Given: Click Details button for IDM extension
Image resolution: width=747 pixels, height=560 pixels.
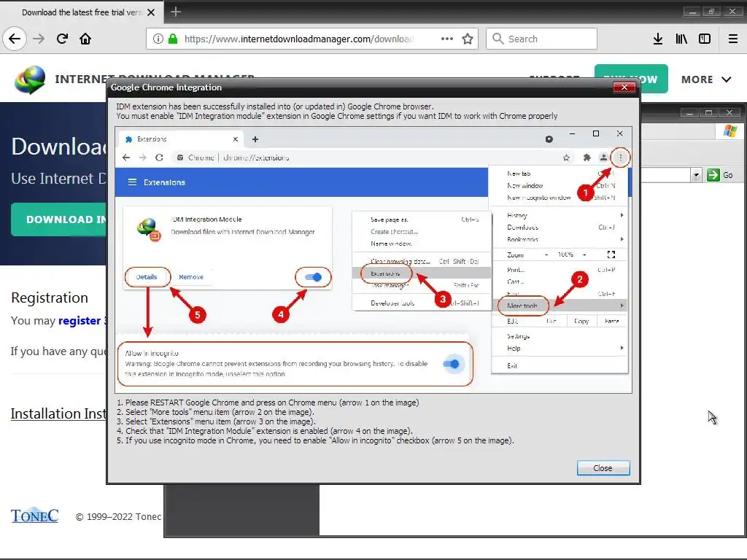Looking at the screenshot, I should (x=147, y=277).
